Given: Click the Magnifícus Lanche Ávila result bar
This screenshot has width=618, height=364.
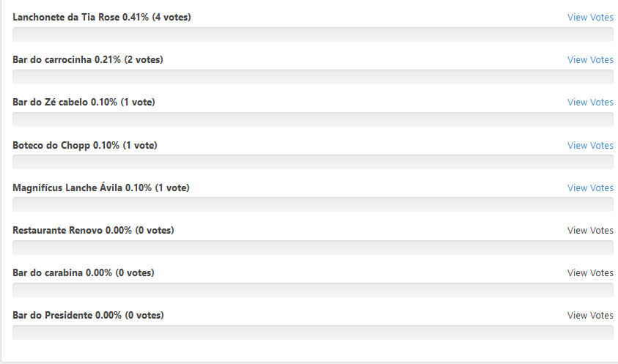Looking at the screenshot, I should point(313,205).
